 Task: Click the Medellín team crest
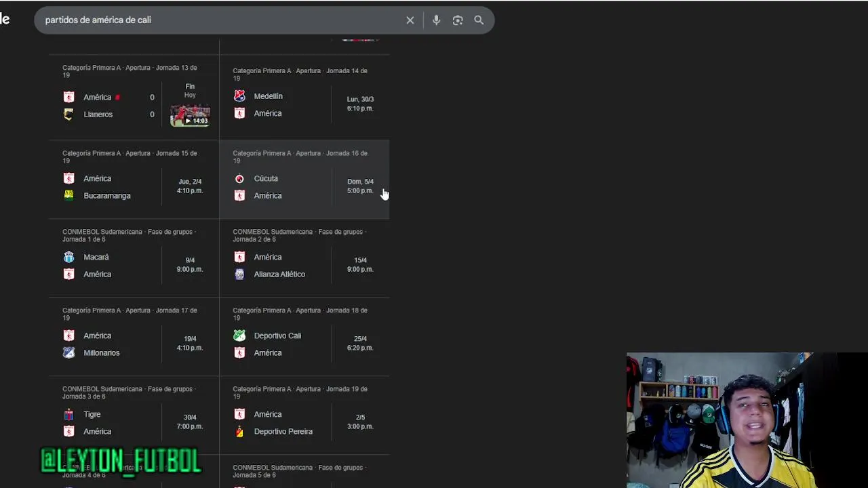pos(239,96)
